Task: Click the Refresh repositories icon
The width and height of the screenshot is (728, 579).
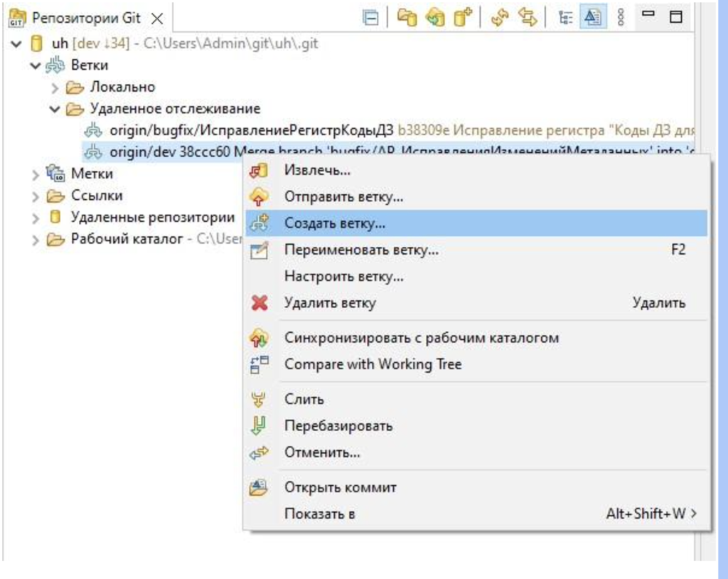Action: 500,18
